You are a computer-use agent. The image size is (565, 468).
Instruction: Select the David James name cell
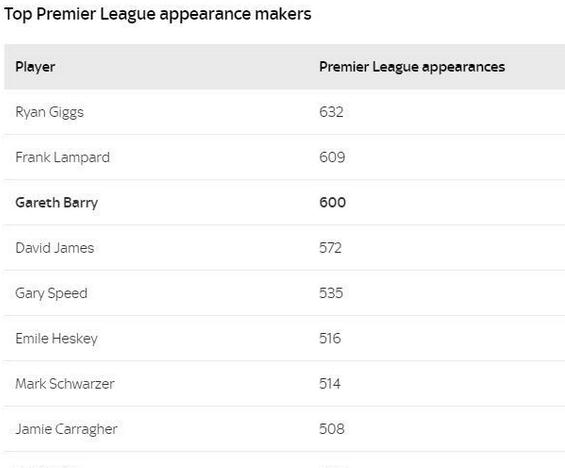tap(54, 248)
